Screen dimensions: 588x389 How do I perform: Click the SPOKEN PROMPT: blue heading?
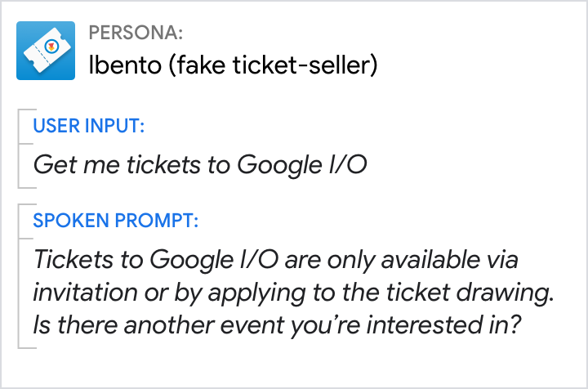(x=115, y=221)
